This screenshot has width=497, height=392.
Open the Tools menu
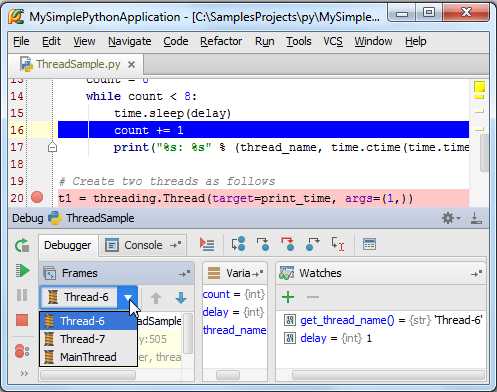[299, 41]
